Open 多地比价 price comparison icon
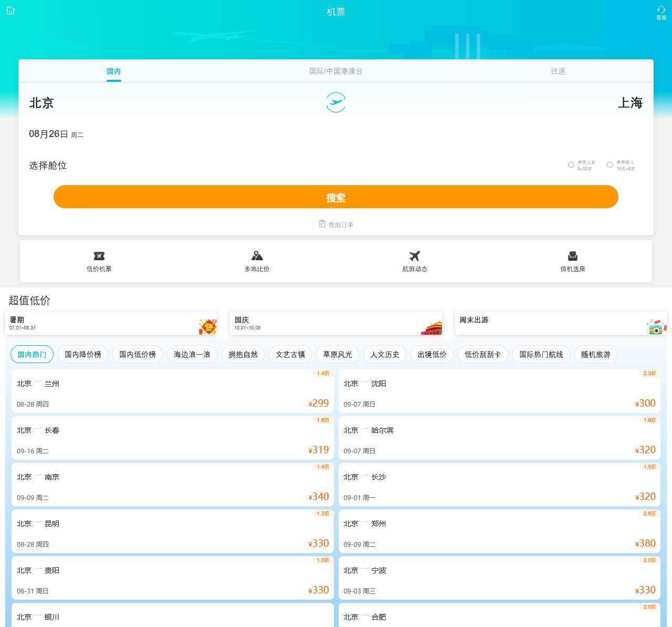Image resolution: width=672 pixels, height=627 pixels. pyautogui.click(x=257, y=256)
